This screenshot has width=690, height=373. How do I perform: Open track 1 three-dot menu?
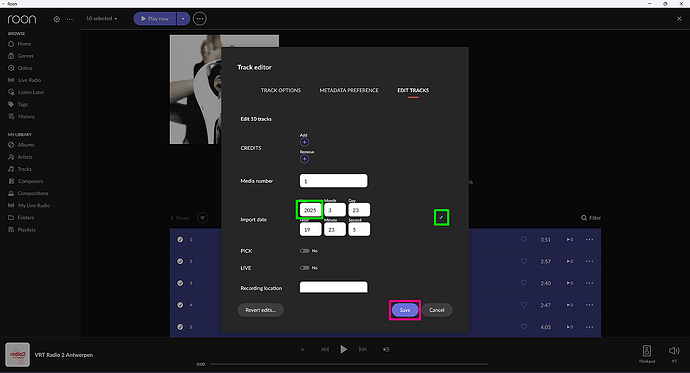(590, 240)
